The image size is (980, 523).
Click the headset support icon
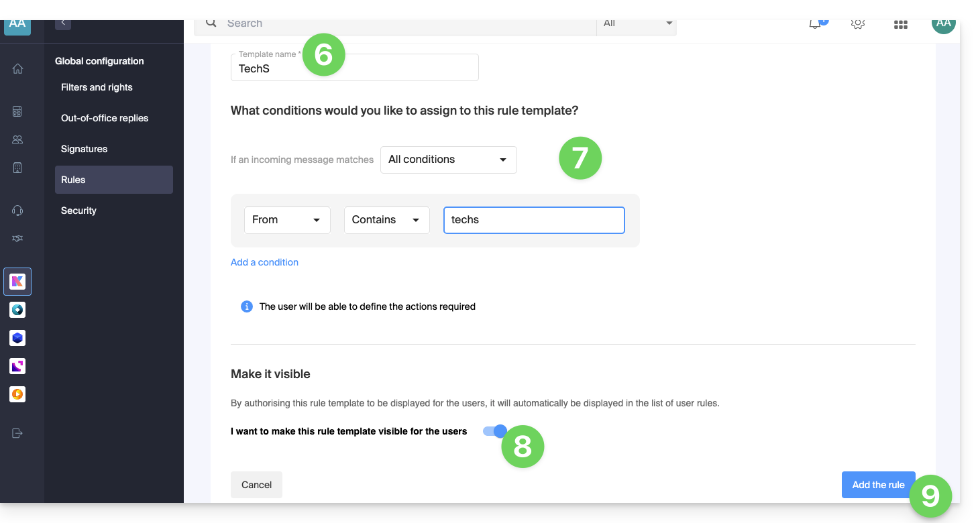tap(17, 211)
